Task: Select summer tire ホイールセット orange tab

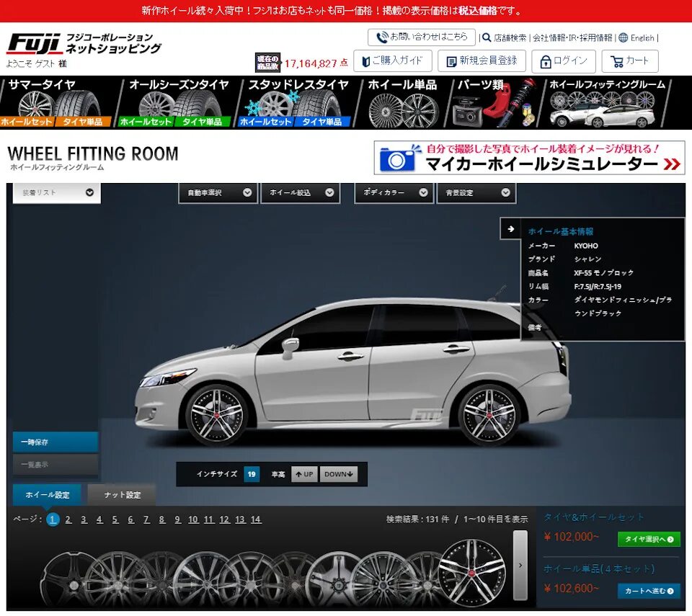Action: click(x=27, y=122)
